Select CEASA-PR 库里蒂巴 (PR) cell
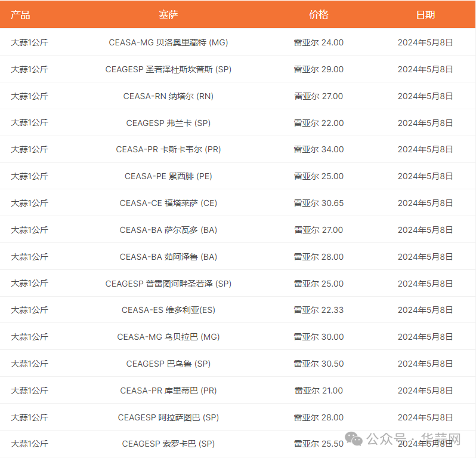The width and height of the screenshot is (476, 458). pos(168,391)
